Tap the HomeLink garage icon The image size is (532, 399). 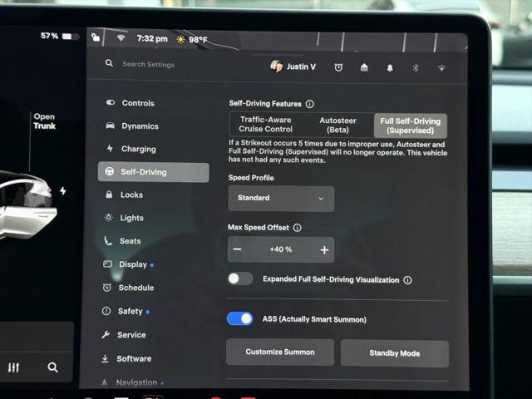click(364, 67)
